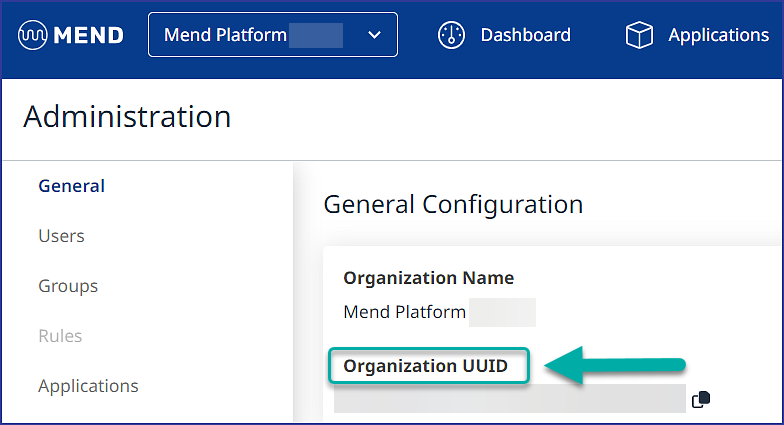Click the redacted Organization UUID value
Screen dimensions: 784x425
[510, 399]
